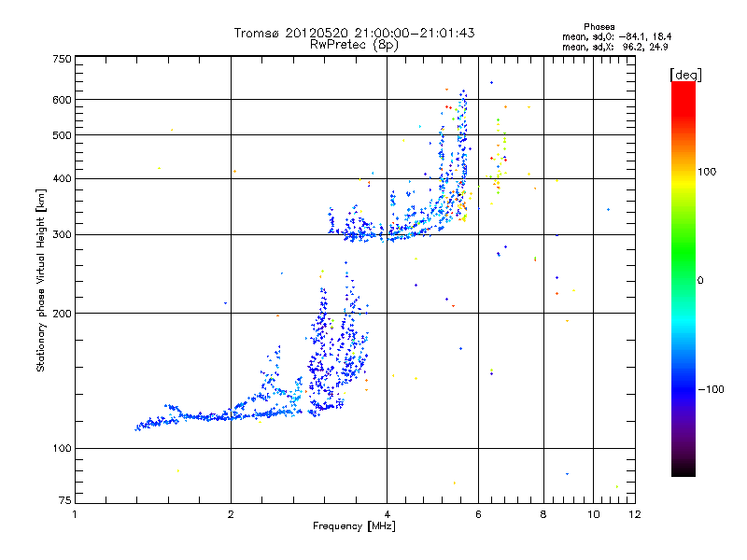
Task: Click the 'mean, sd,O: -84.1, 18.4' text
Action: (x=617, y=36)
